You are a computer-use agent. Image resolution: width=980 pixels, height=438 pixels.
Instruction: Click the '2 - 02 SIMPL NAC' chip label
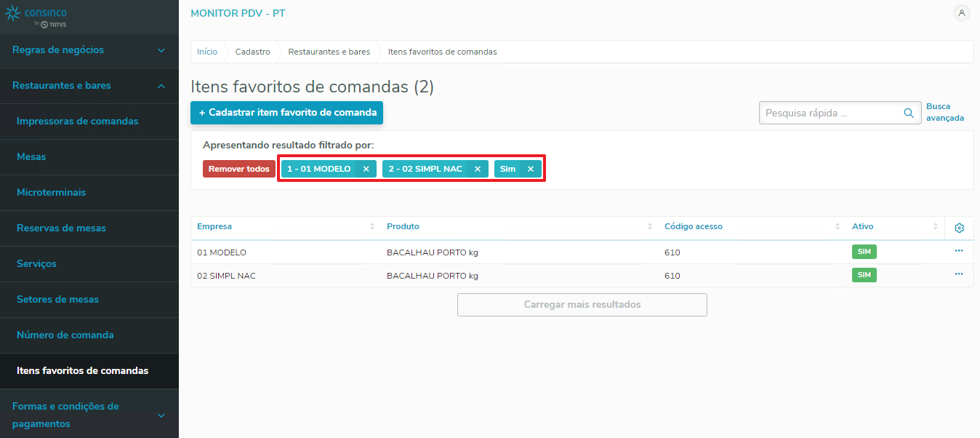425,169
